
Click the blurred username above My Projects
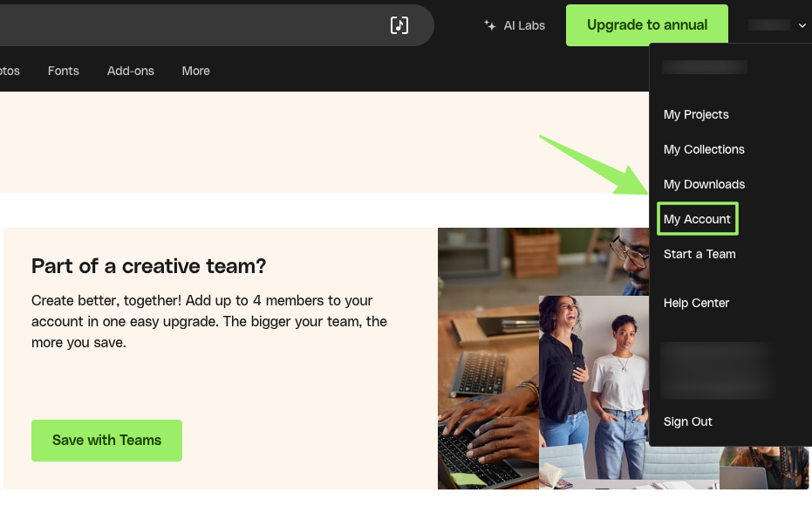(x=704, y=67)
